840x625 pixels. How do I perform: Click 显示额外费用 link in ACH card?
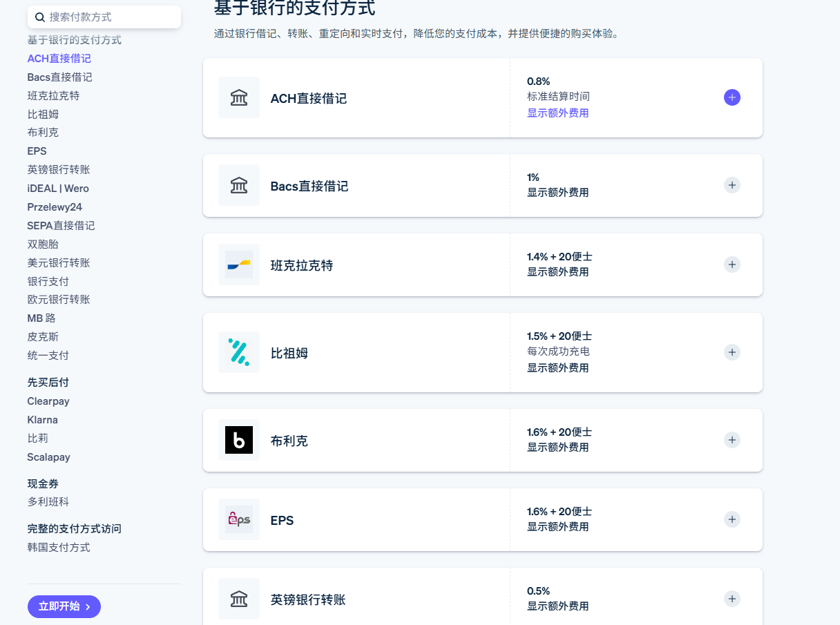(x=558, y=113)
